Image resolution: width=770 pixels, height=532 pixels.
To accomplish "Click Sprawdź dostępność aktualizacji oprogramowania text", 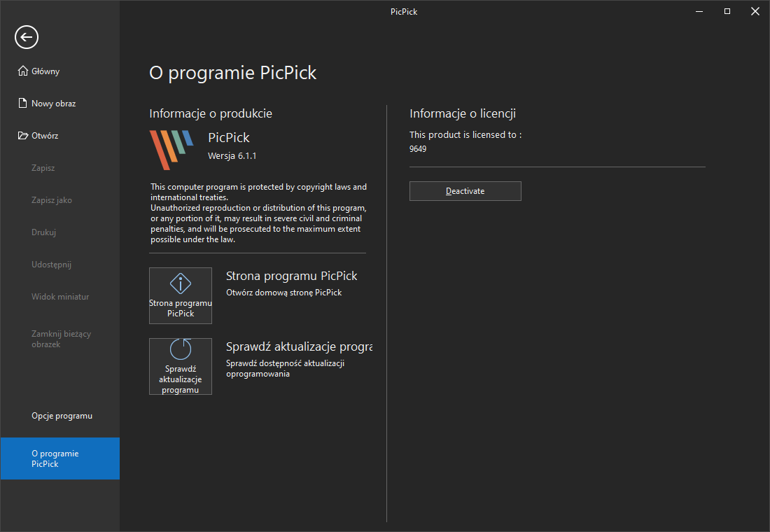I will click(285, 368).
